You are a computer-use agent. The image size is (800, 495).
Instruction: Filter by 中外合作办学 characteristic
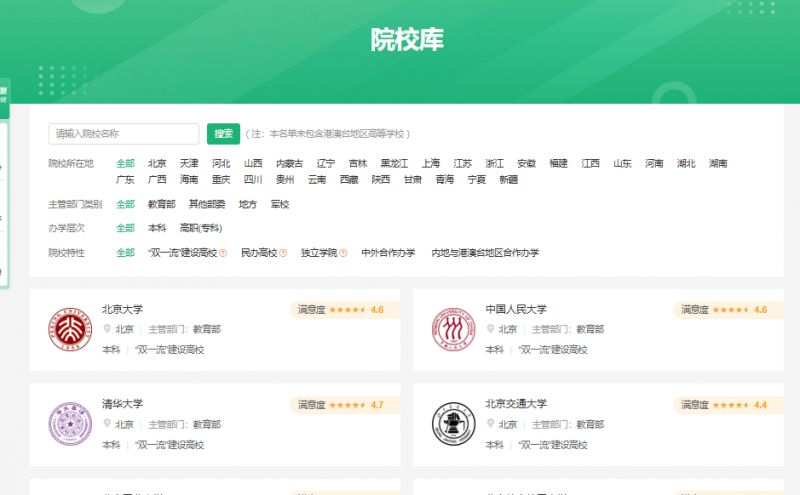(388, 253)
